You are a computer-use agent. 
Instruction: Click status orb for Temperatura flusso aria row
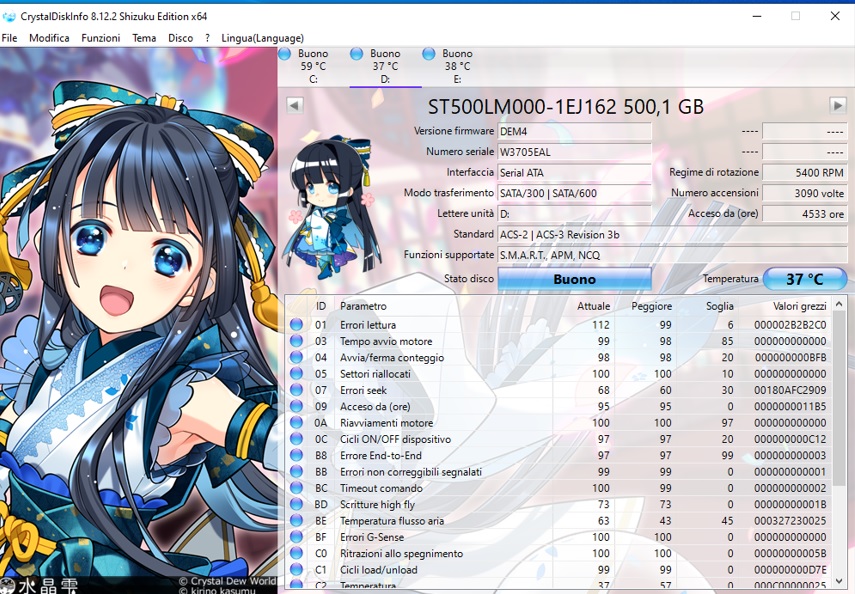point(296,520)
